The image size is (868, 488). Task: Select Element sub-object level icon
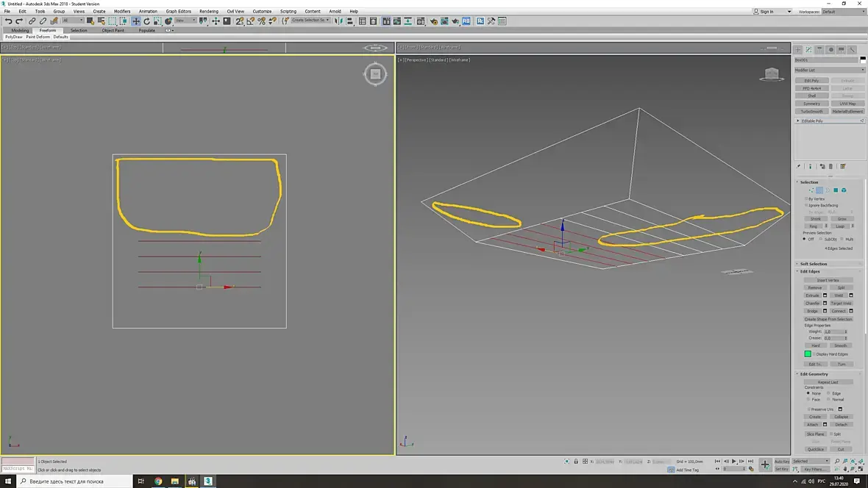(844, 190)
